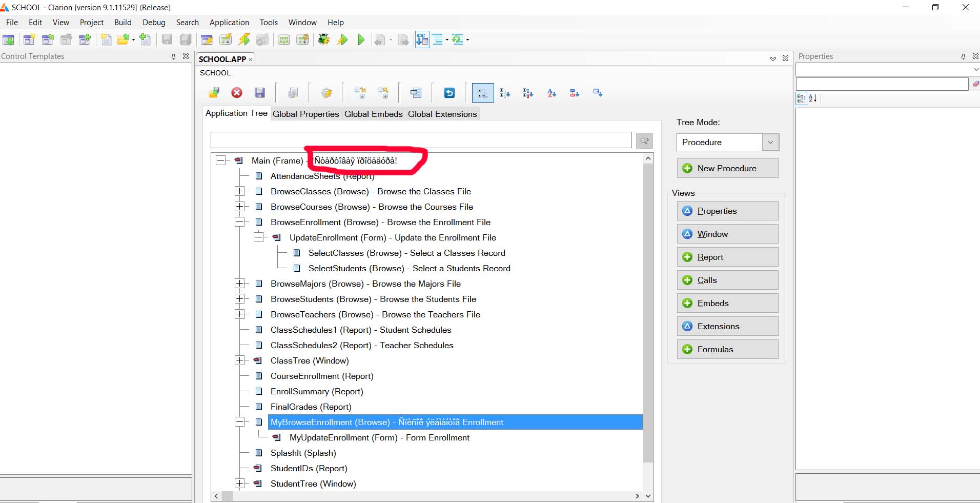Open the Tree Mode Procedure dropdown
Viewport: 980px width, 503px height.
[x=770, y=143]
